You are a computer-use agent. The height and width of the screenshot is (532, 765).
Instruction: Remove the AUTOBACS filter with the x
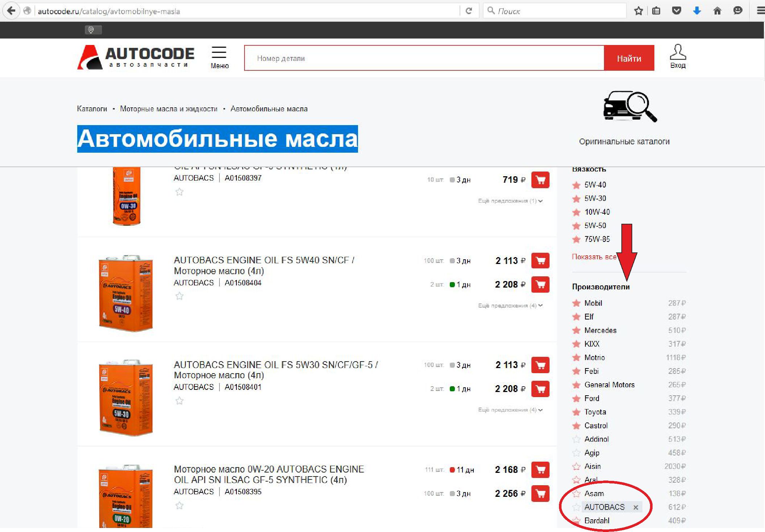click(636, 507)
